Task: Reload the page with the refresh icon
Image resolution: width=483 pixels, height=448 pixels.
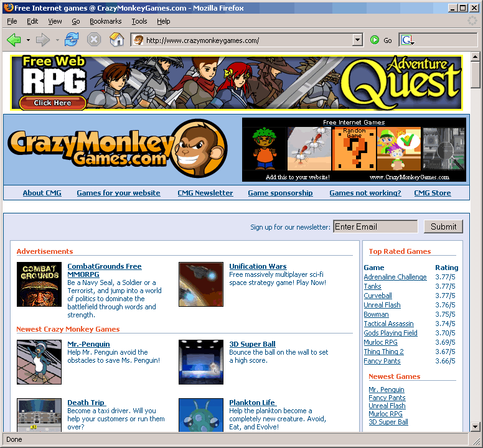Action: click(x=72, y=40)
